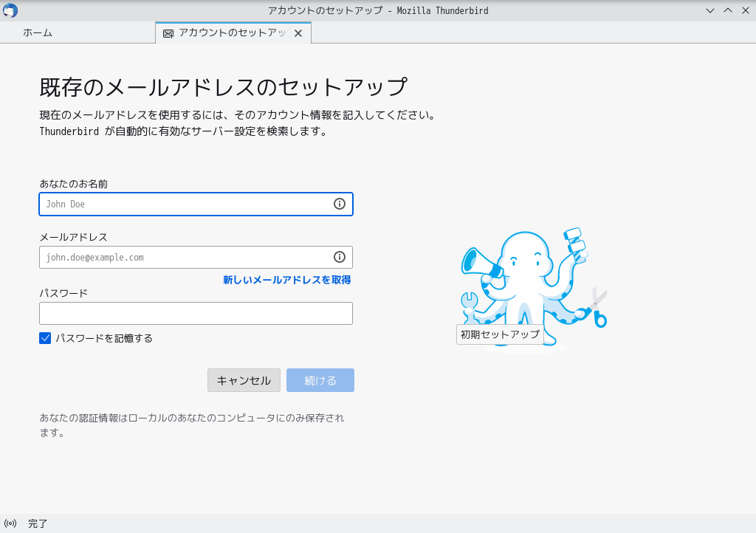The height and width of the screenshot is (533, 756).
Task: Click into the メールアドレス input field
Action: click(196, 258)
